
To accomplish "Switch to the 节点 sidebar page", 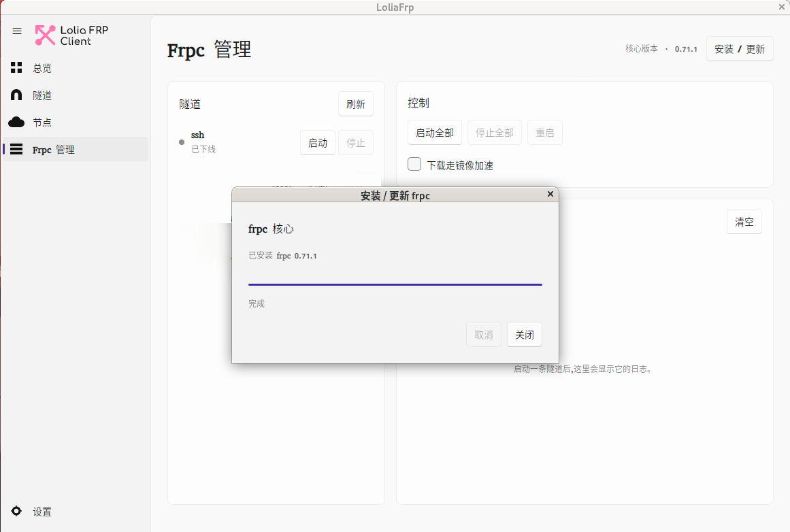I will click(x=76, y=122).
